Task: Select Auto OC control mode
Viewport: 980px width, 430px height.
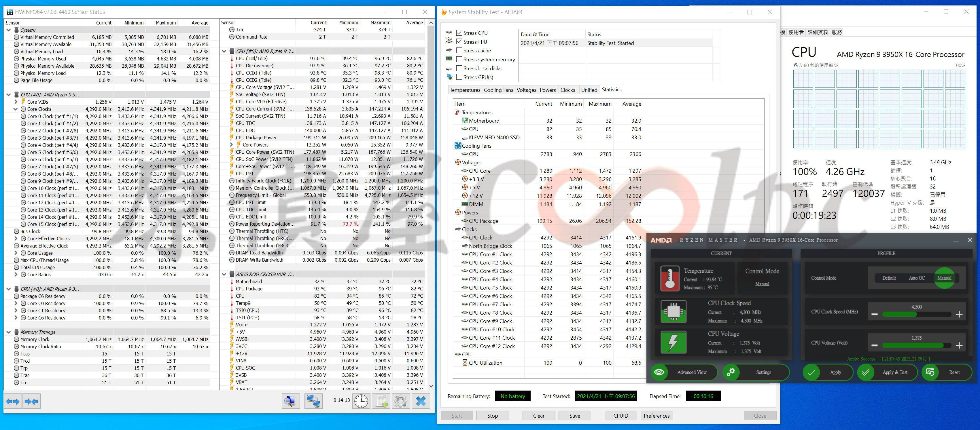Action: pyautogui.click(x=917, y=278)
